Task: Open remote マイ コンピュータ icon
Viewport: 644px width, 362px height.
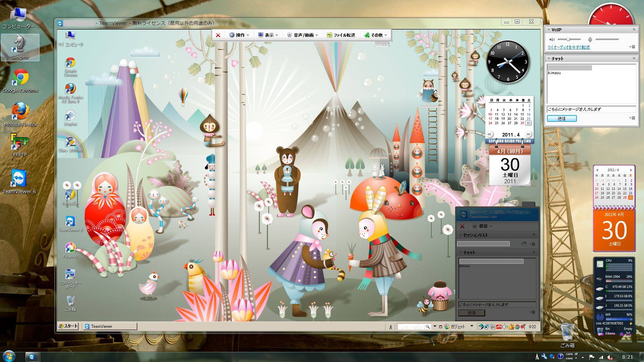Action: tap(70, 39)
